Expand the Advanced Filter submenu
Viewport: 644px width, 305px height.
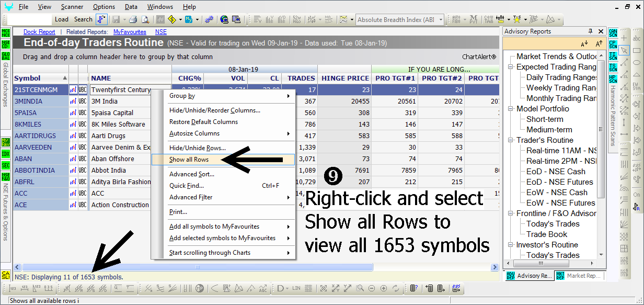click(223, 197)
